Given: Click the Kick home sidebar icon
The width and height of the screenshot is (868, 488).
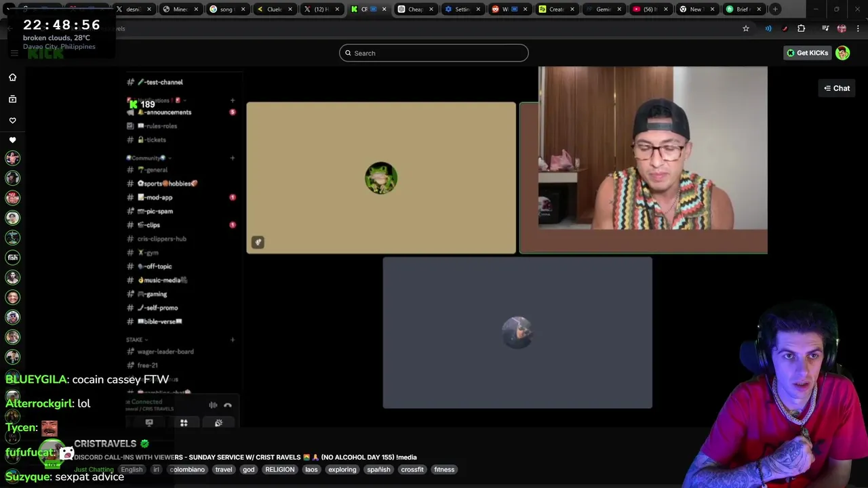Looking at the screenshot, I should [12, 77].
